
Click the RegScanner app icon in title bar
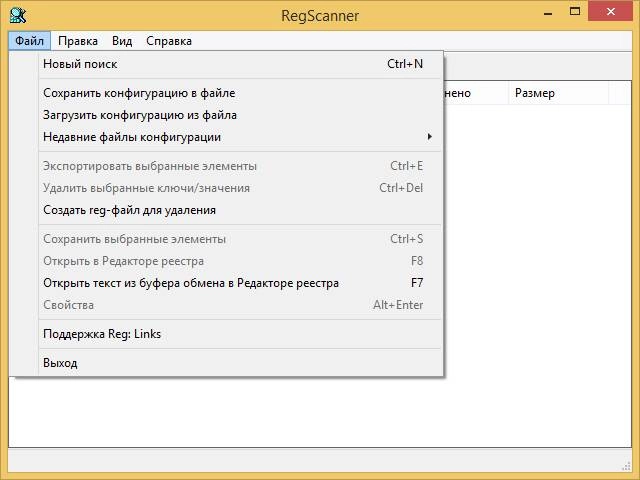18,16
